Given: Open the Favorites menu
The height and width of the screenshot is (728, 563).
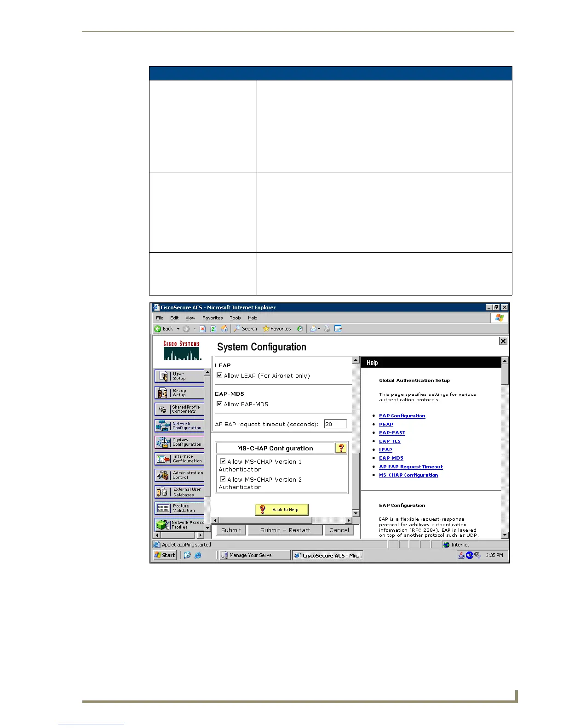Looking at the screenshot, I should 213,318.
